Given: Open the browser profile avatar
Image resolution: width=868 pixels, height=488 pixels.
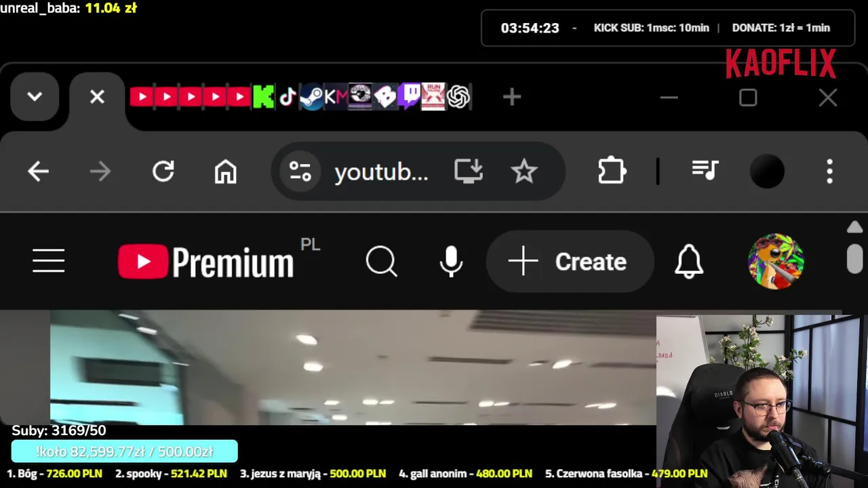Looking at the screenshot, I should pyautogui.click(x=768, y=171).
